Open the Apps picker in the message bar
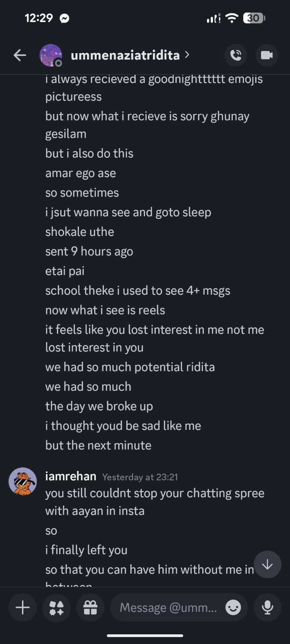This screenshot has height=644, width=290. point(56,607)
